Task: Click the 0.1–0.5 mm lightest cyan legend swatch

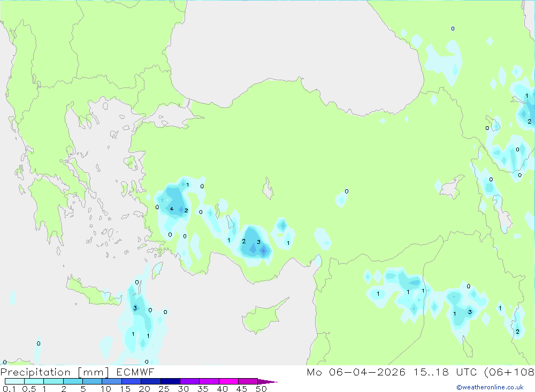Action: (x=14, y=381)
